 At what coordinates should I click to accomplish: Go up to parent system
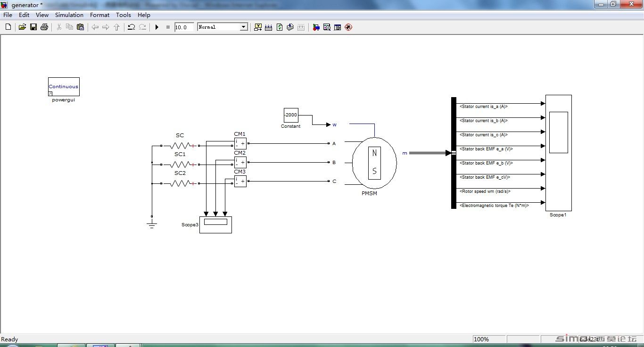pyautogui.click(x=116, y=27)
